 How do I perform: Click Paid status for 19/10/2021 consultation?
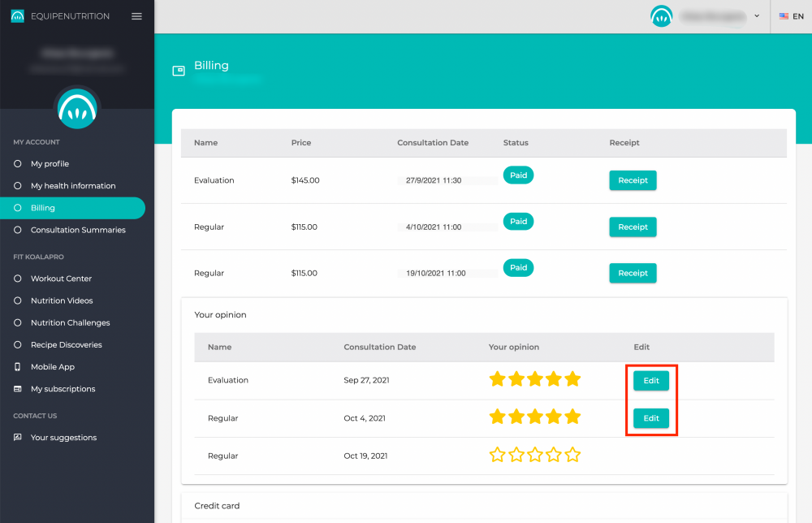[518, 268]
